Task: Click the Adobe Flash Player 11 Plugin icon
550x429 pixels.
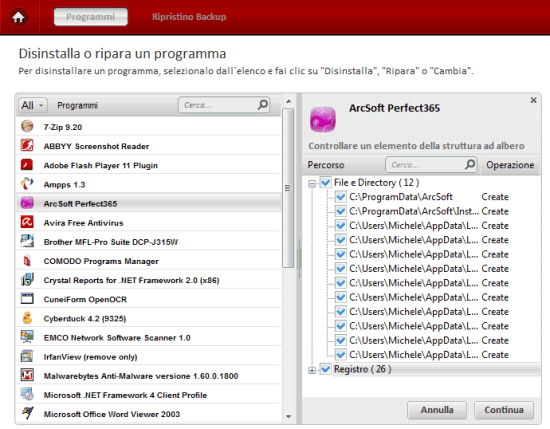Action: coord(27,165)
